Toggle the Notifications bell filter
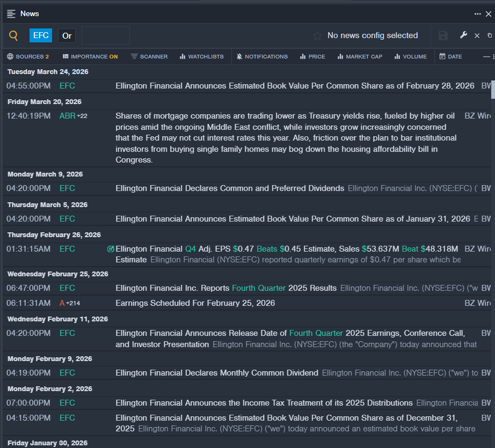The image size is (495, 448). click(x=262, y=56)
